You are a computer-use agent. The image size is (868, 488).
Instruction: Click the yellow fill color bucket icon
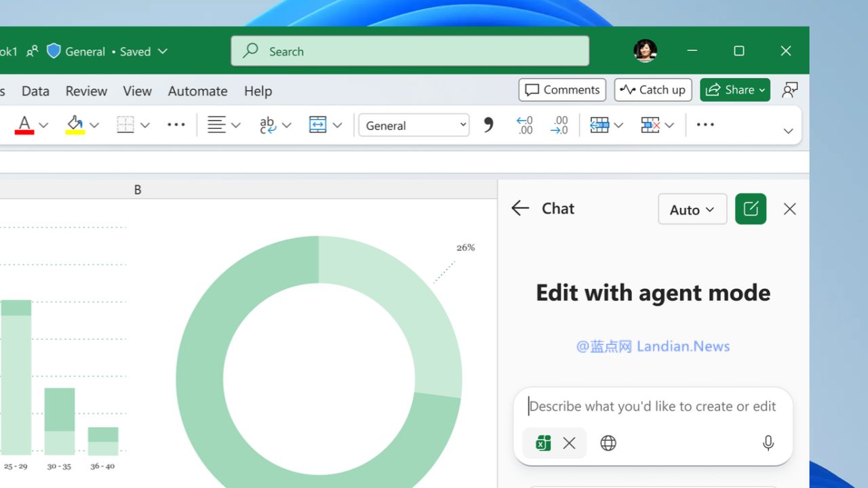click(x=75, y=125)
